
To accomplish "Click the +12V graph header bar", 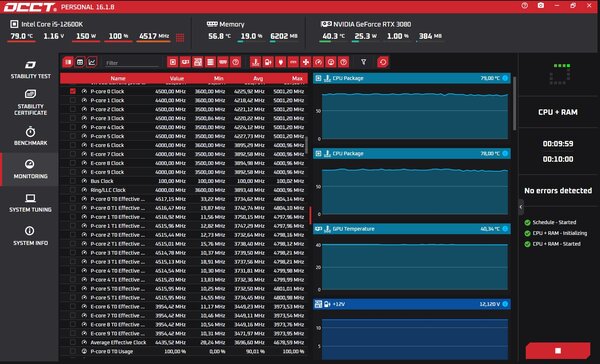I will pos(412,304).
